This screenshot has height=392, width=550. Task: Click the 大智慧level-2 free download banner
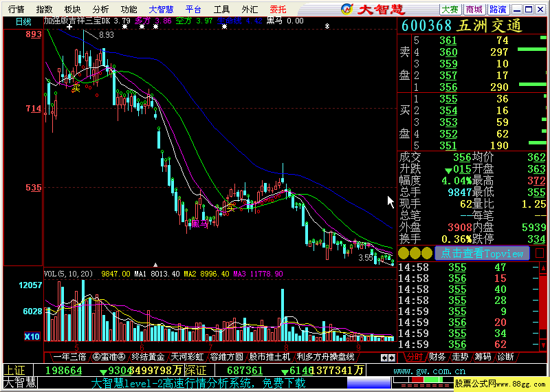198,383
